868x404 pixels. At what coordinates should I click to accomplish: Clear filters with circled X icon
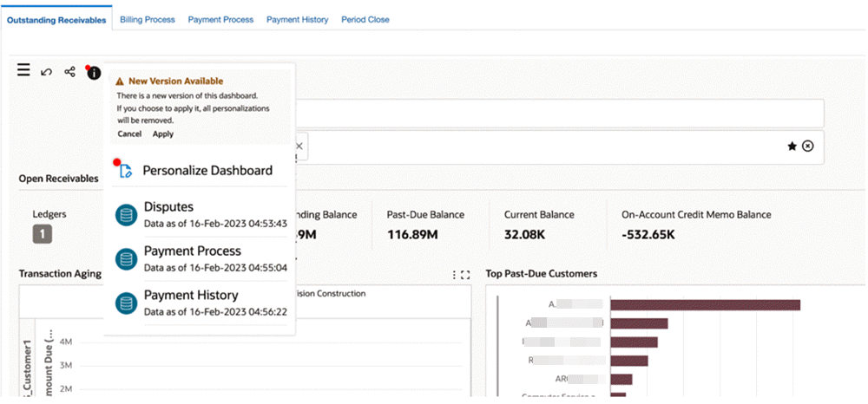(x=807, y=147)
